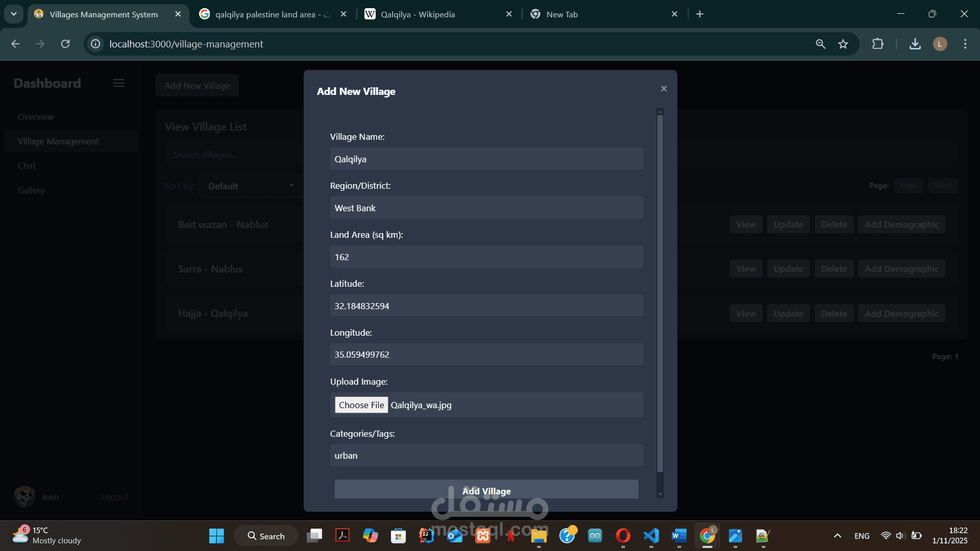The image size is (980, 551).
Task: Click the reload page icon
Action: [x=65, y=44]
